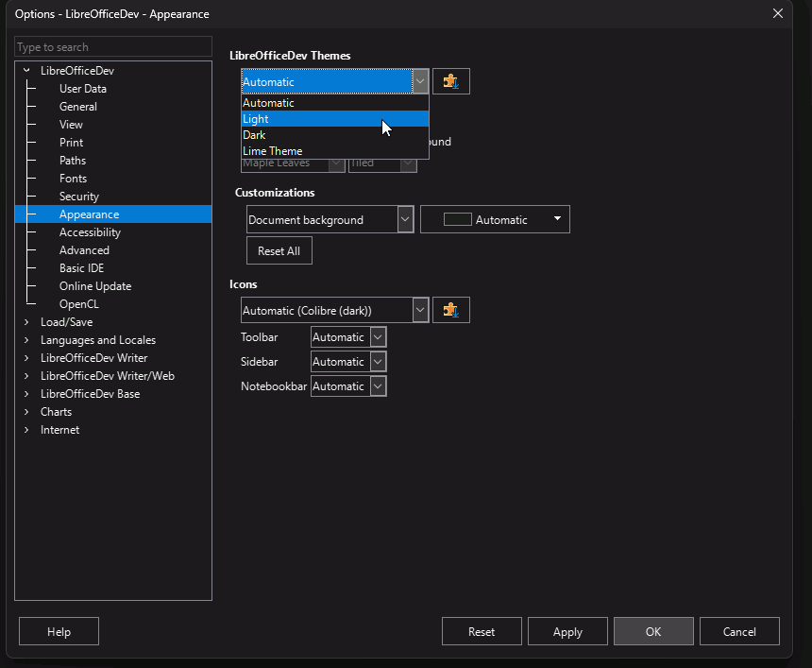Open the Notebookbar icon size dropdown

click(x=348, y=386)
